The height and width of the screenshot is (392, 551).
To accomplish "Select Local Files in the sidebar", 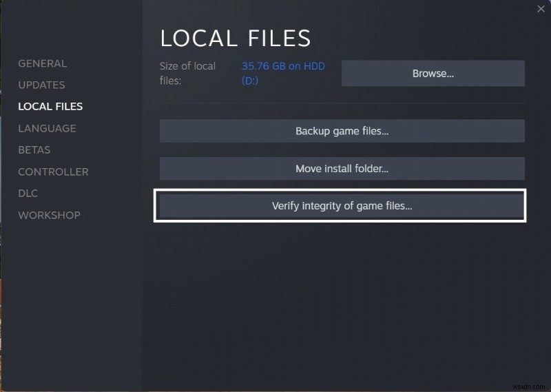I will tap(50, 107).
